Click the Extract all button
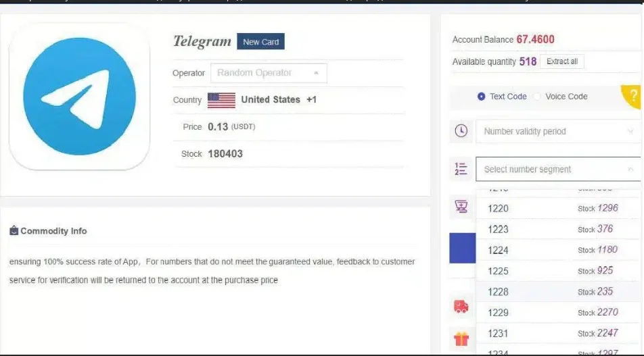The height and width of the screenshot is (356, 644). click(562, 61)
